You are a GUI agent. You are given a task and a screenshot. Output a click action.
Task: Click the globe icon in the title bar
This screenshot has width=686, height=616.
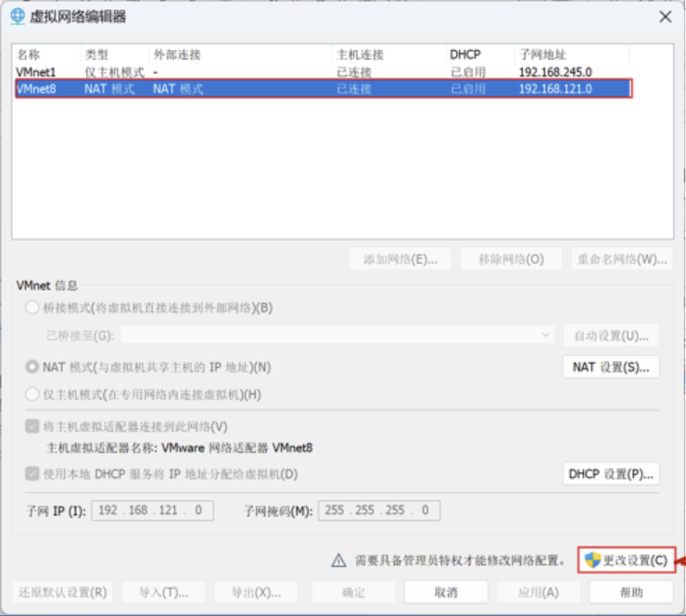pyautogui.click(x=18, y=17)
